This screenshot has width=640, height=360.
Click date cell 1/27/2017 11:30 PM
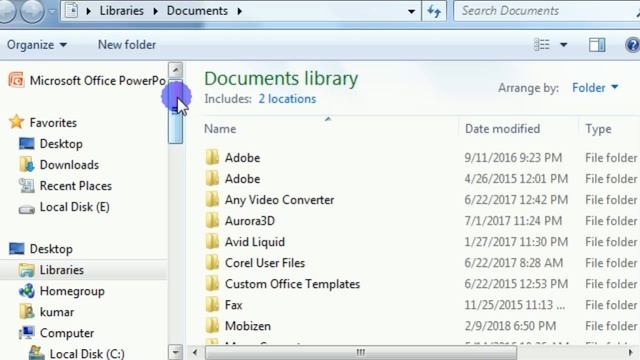click(516, 242)
